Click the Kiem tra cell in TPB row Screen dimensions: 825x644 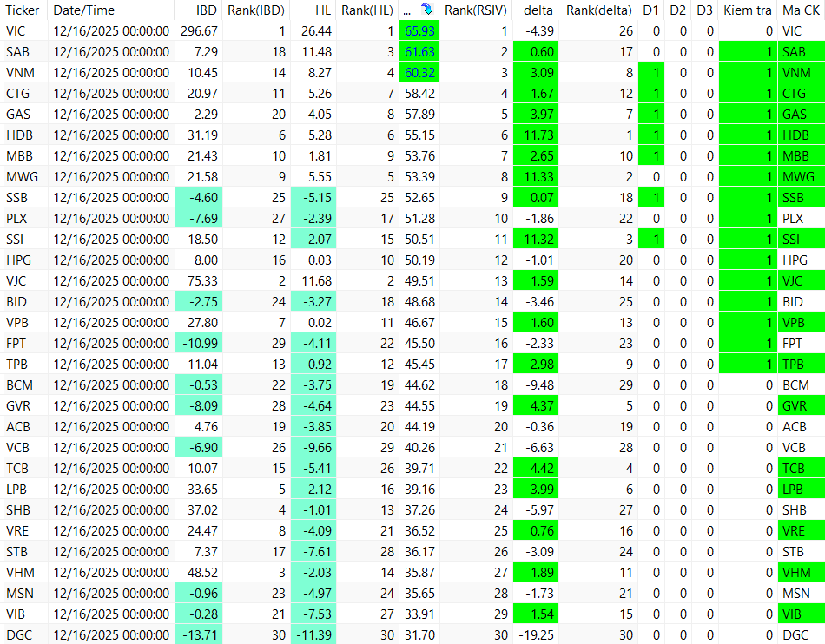coord(748,365)
